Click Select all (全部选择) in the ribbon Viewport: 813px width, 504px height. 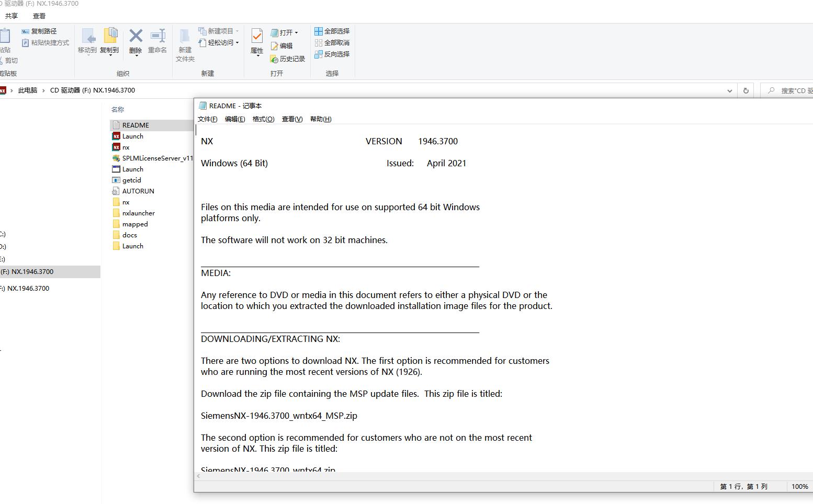tap(332, 31)
